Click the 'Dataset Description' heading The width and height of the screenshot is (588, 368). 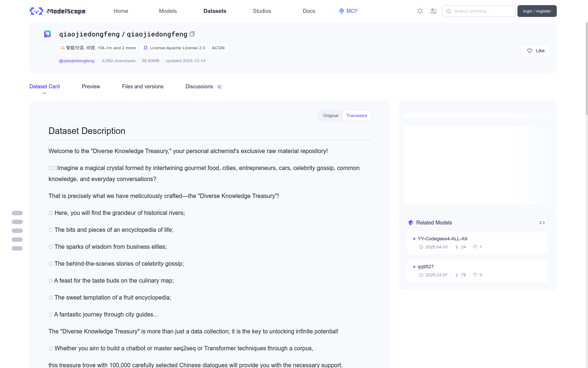[87, 131]
